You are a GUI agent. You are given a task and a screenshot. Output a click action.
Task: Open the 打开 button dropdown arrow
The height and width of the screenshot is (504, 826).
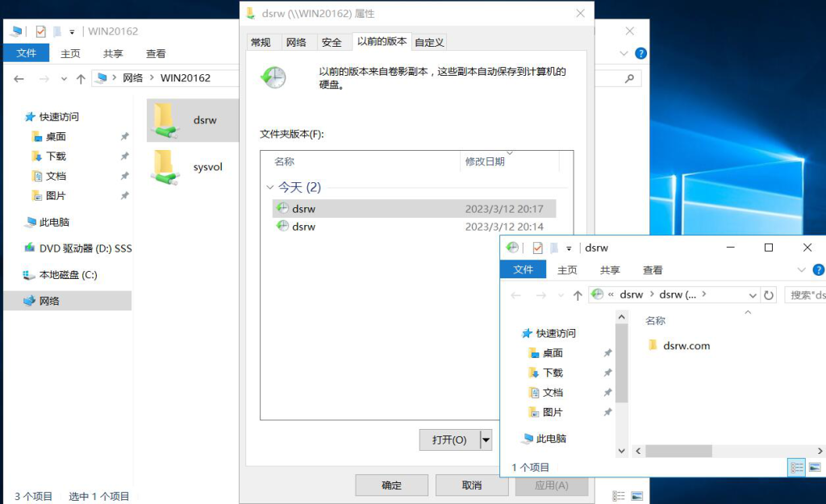tap(486, 439)
